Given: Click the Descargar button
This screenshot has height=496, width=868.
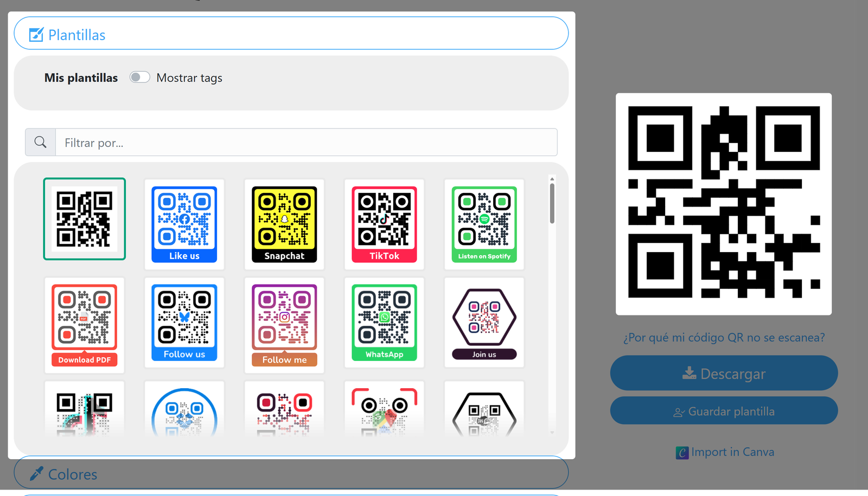Looking at the screenshot, I should (x=724, y=373).
